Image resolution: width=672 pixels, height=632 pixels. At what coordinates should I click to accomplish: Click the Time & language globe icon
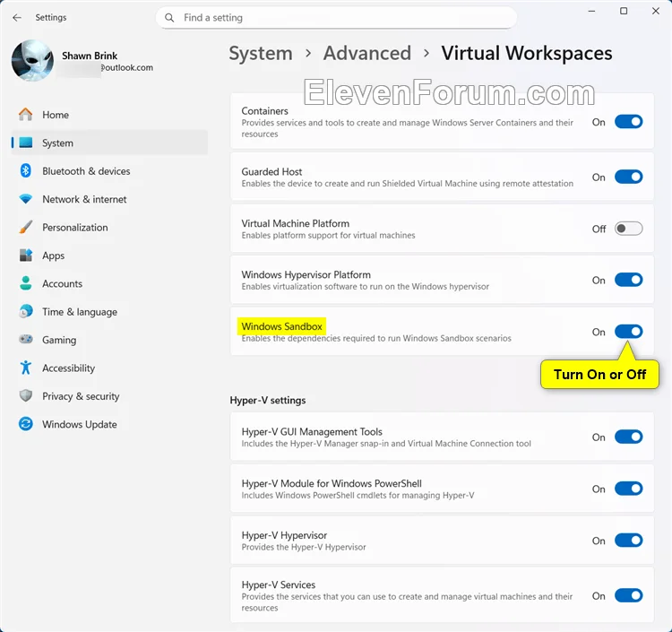tap(26, 311)
